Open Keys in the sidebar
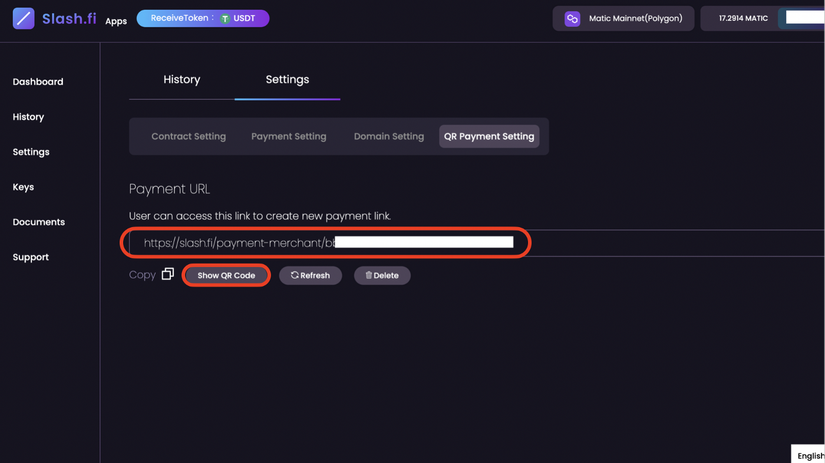 coord(23,187)
